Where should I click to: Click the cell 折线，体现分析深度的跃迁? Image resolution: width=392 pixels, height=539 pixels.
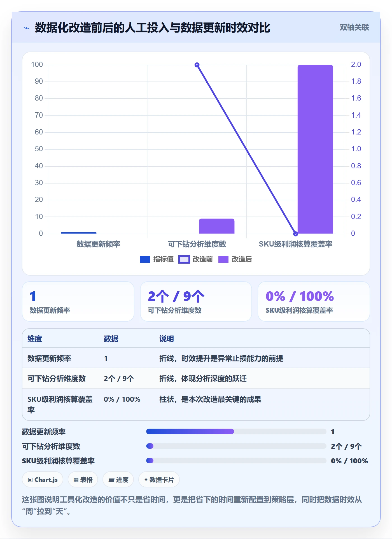point(203,378)
